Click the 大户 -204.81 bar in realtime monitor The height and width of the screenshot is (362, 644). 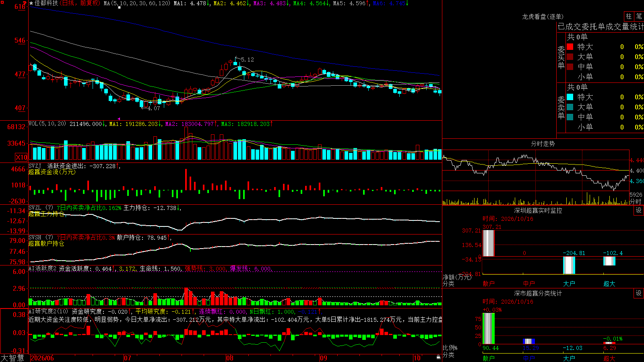click(569, 265)
